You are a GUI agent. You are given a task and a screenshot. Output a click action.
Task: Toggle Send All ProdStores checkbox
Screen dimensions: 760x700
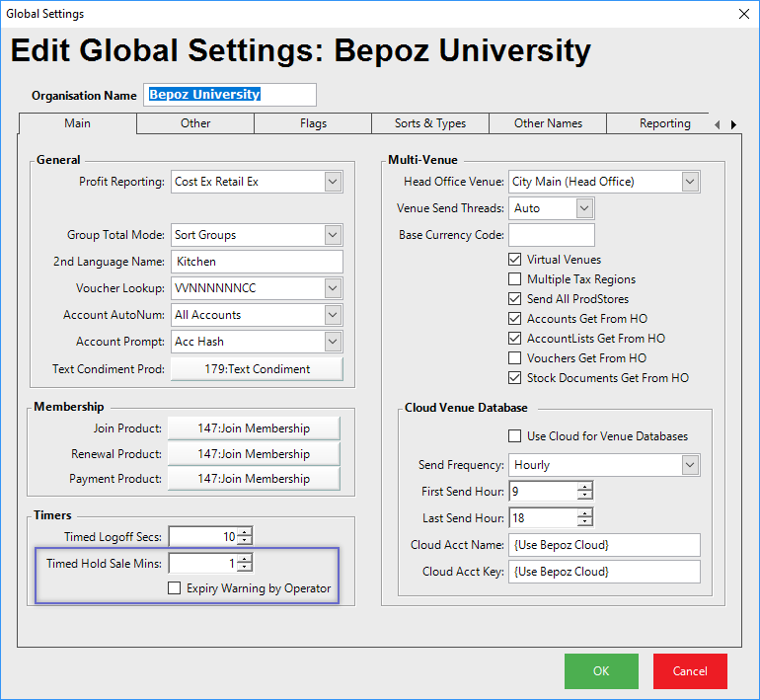[x=515, y=298]
